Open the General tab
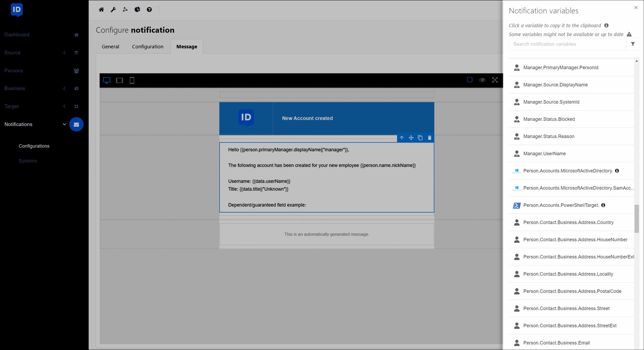This screenshot has width=644, height=350. [x=110, y=47]
